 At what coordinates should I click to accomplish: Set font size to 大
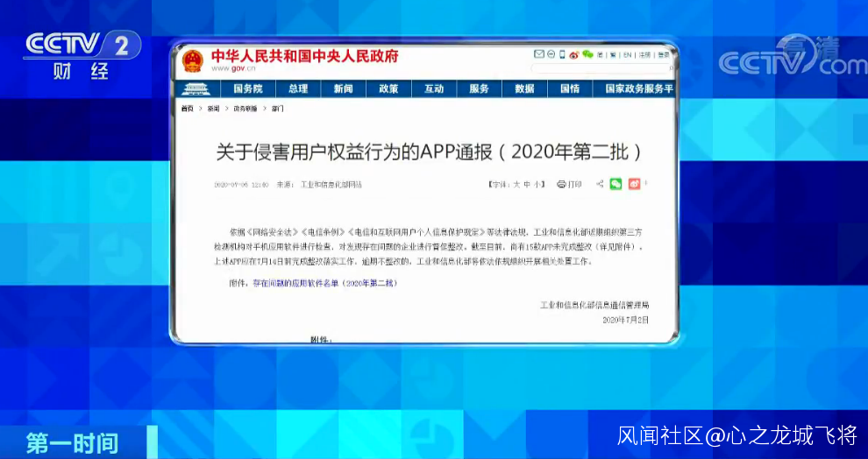coord(516,185)
